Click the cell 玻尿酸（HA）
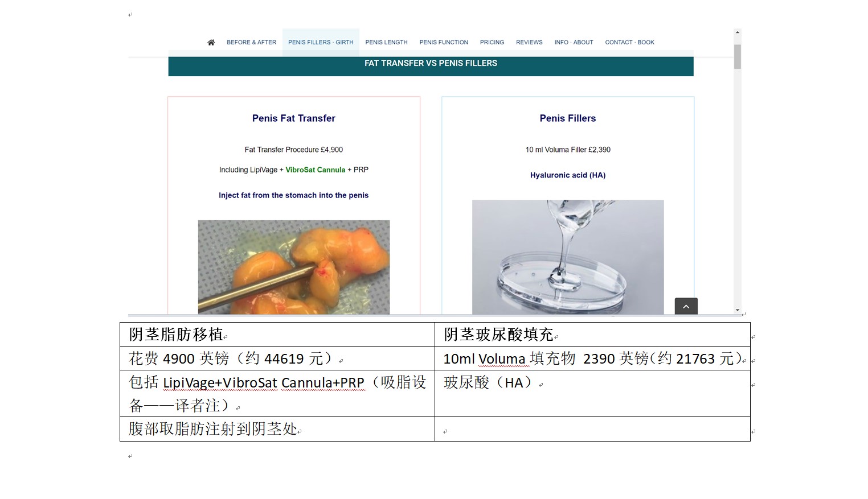 pyautogui.click(x=592, y=394)
